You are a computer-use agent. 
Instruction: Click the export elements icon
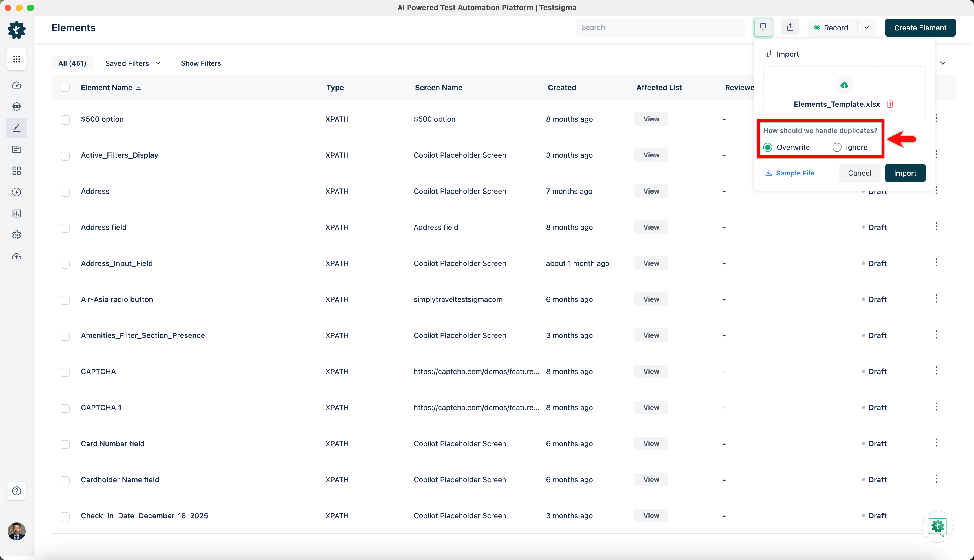[790, 27]
